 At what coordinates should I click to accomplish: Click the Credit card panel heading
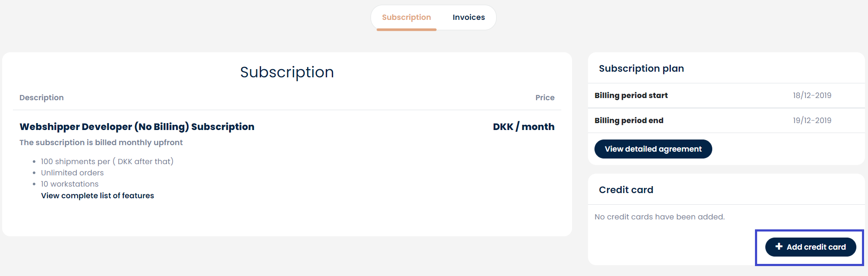click(626, 190)
